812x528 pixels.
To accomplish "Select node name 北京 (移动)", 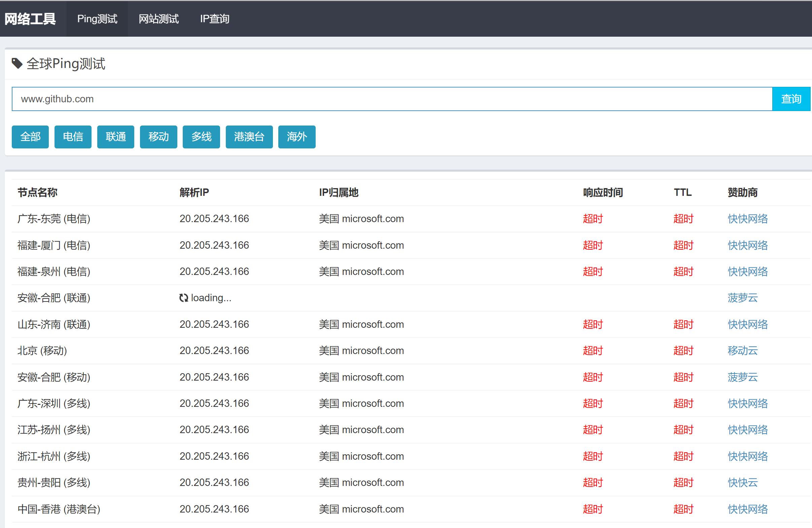I will point(42,351).
